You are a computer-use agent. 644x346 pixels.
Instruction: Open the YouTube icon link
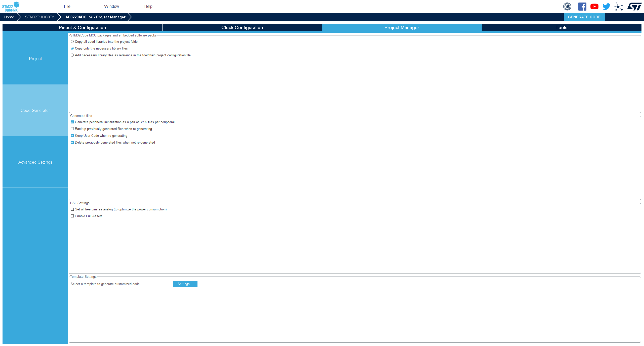[594, 7]
